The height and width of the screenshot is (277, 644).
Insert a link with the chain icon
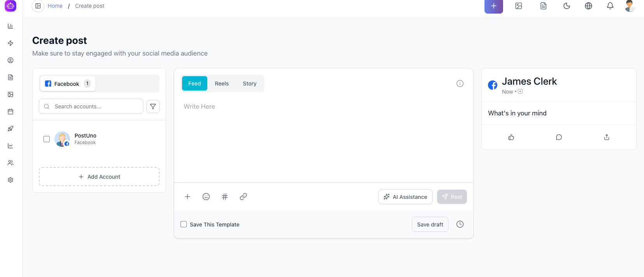pyautogui.click(x=243, y=197)
